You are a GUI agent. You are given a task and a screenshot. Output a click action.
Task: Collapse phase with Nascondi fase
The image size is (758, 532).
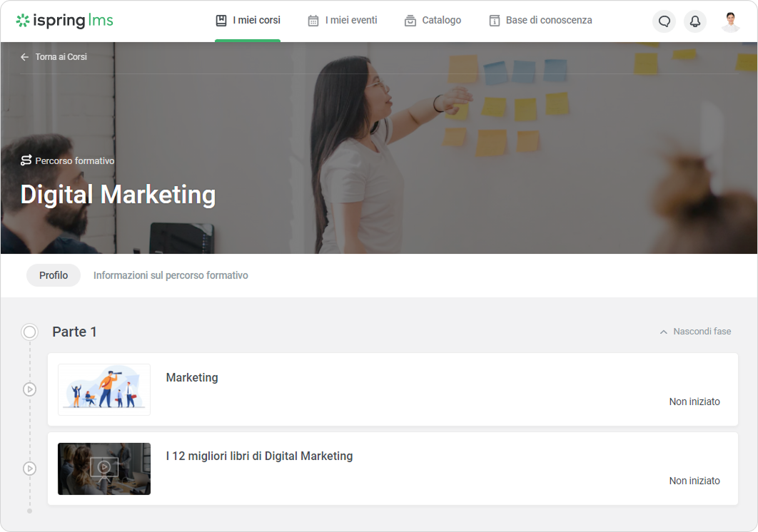[702, 332]
